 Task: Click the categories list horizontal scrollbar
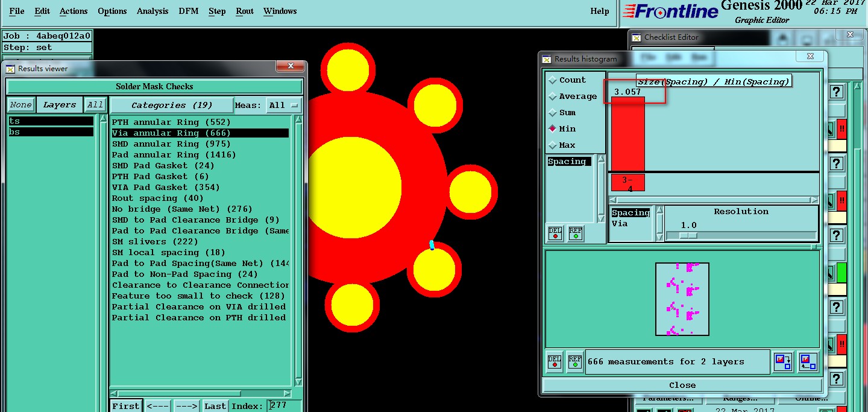pyautogui.click(x=201, y=394)
